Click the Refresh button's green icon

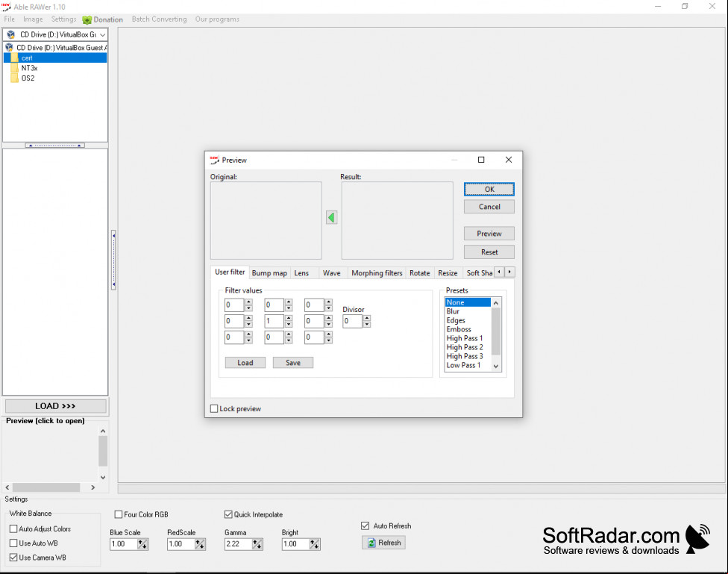click(371, 543)
